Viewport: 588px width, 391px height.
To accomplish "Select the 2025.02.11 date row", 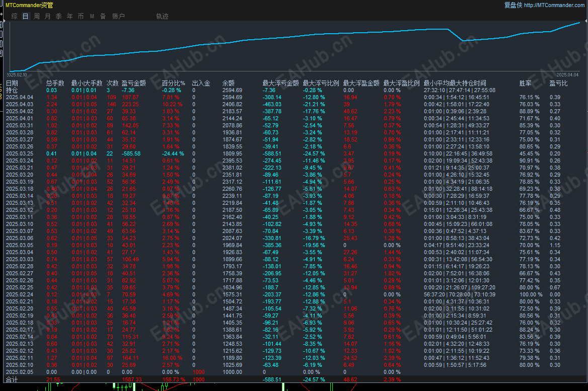I will pyautogui.click(x=20, y=358).
